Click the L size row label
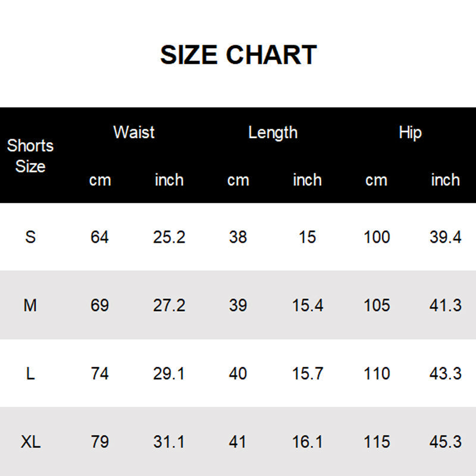 pyautogui.click(x=30, y=374)
